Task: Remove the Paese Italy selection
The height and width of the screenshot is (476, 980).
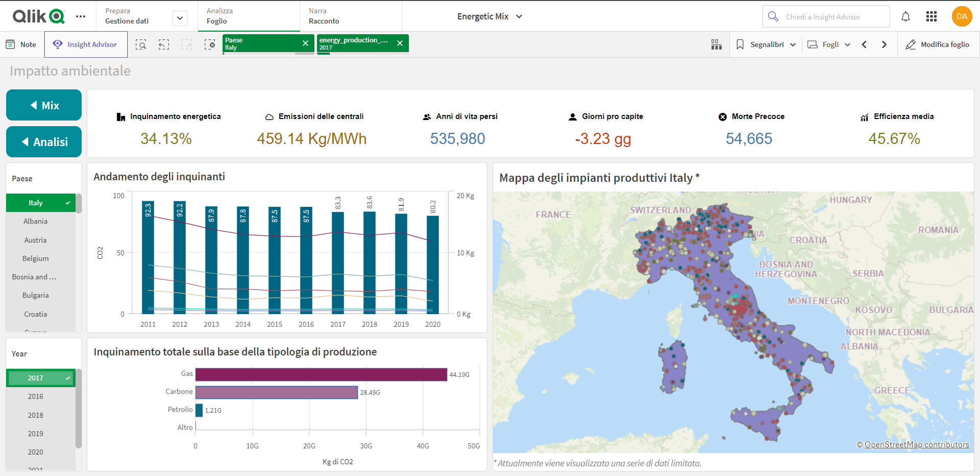Action: pyautogui.click(x=305, y=43)
